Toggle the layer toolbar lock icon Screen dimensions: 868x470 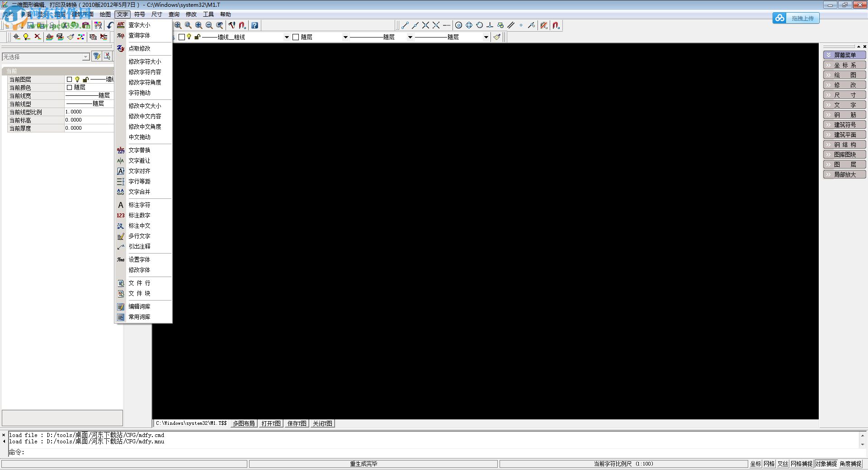[x=197, y=37]
